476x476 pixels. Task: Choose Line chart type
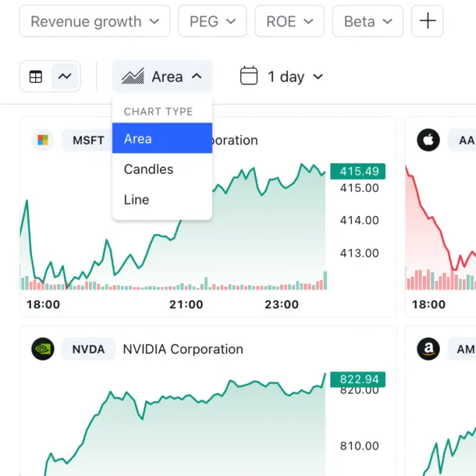click(x=162, y=200)
